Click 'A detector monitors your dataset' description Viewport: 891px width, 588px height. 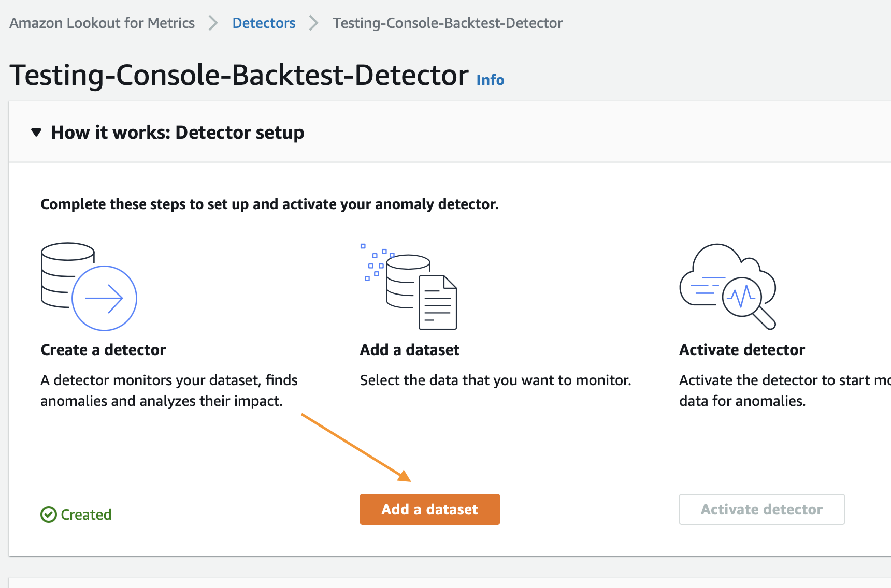(x=169, y=391)
